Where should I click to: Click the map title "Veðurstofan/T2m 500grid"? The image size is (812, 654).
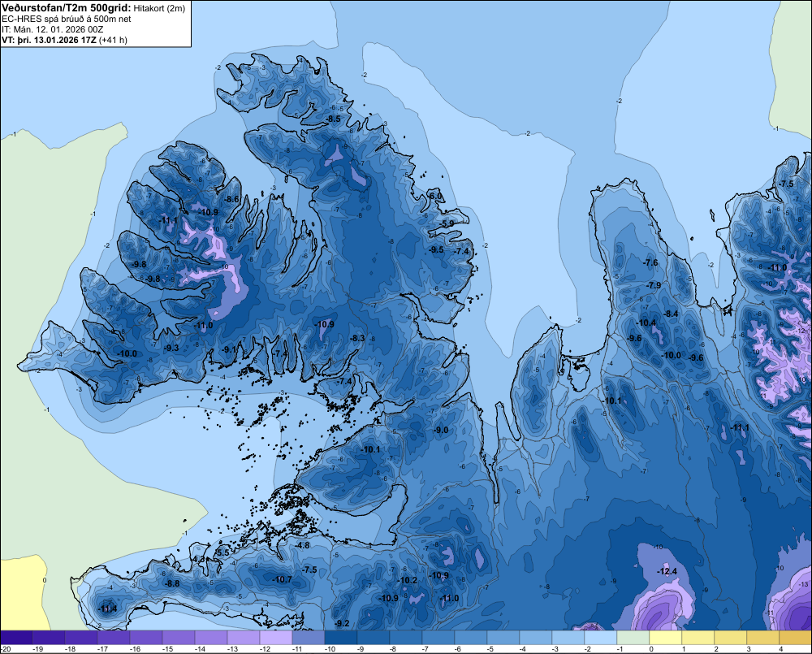click(67, 8)
